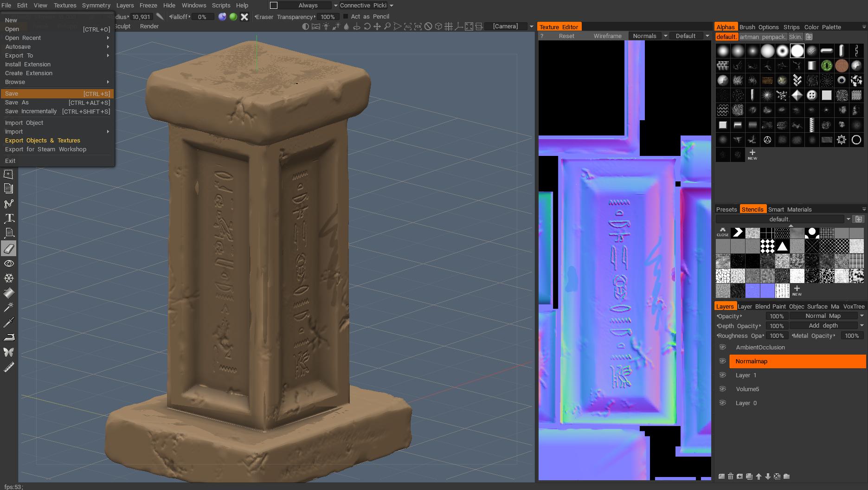Open the Always dropdown in top bar

(309, 6)
